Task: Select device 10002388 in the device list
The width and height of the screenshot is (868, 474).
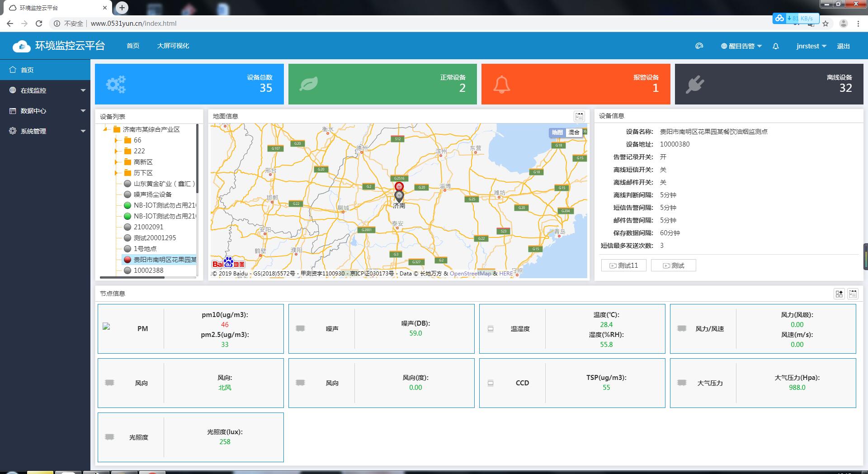Action: (148, 270)
